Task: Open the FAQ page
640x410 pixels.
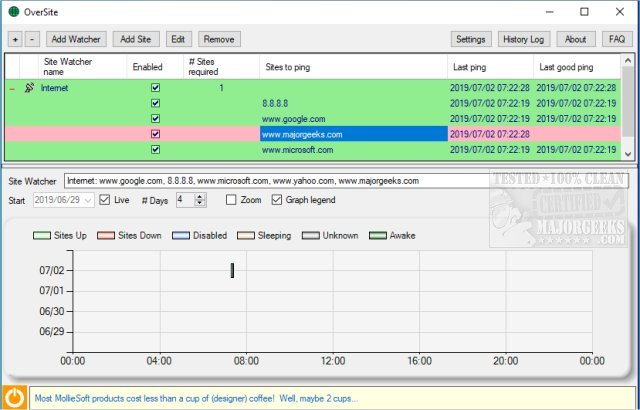Action: (x=617, y=40)
